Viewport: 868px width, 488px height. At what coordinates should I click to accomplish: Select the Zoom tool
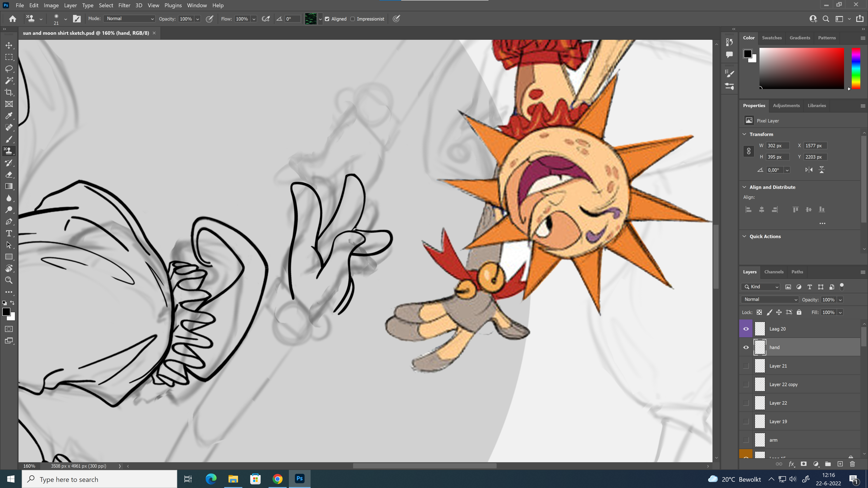tap(9, 280)
